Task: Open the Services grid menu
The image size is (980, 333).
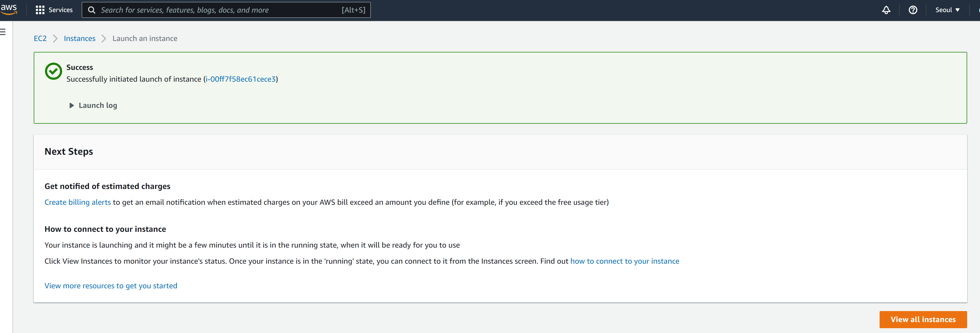Action: (54, 10)
